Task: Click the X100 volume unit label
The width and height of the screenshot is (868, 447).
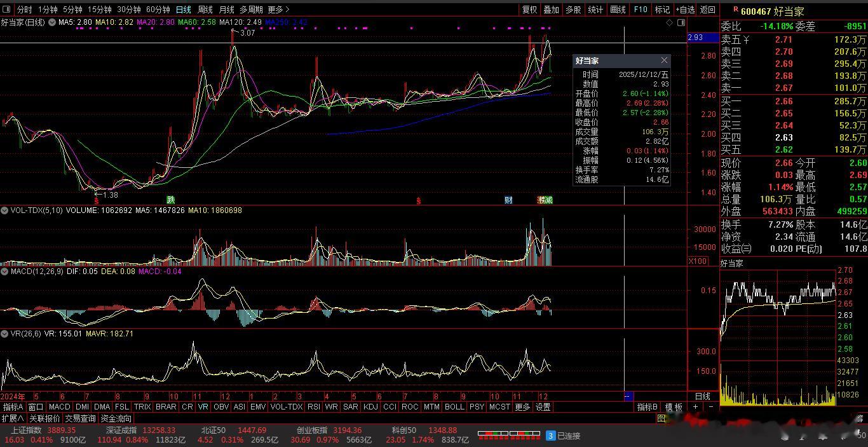Action: 697,261
